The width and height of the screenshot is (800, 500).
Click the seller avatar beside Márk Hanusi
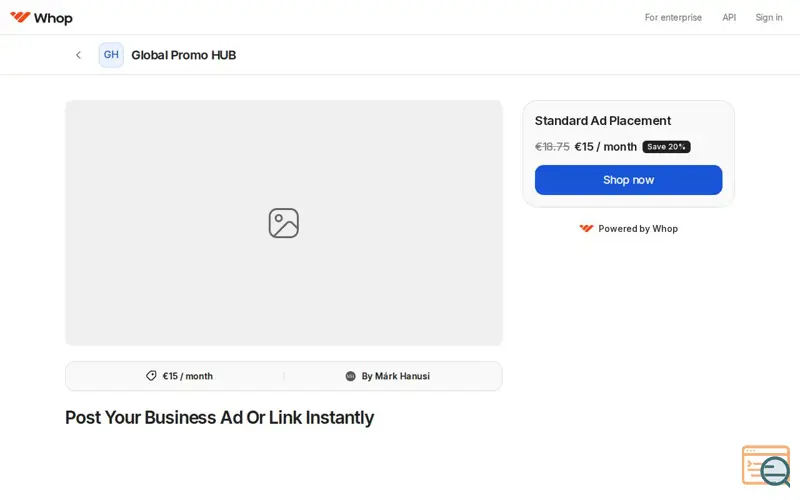point(351,376)
